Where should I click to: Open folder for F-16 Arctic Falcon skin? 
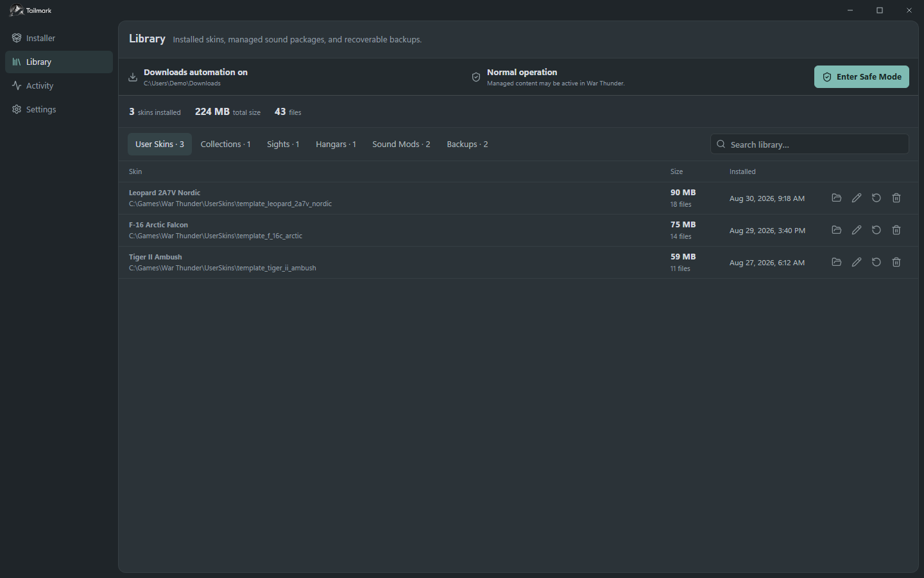pos(836,230)
